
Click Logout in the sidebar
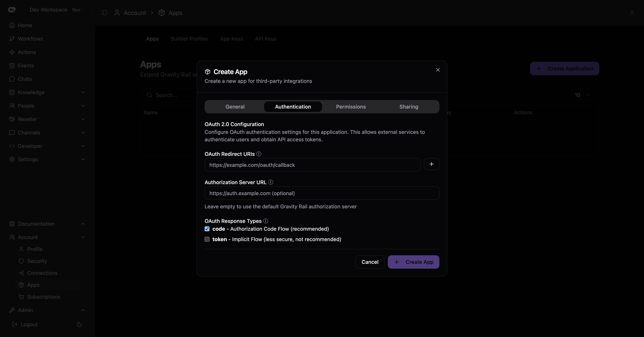pos(29,324)
